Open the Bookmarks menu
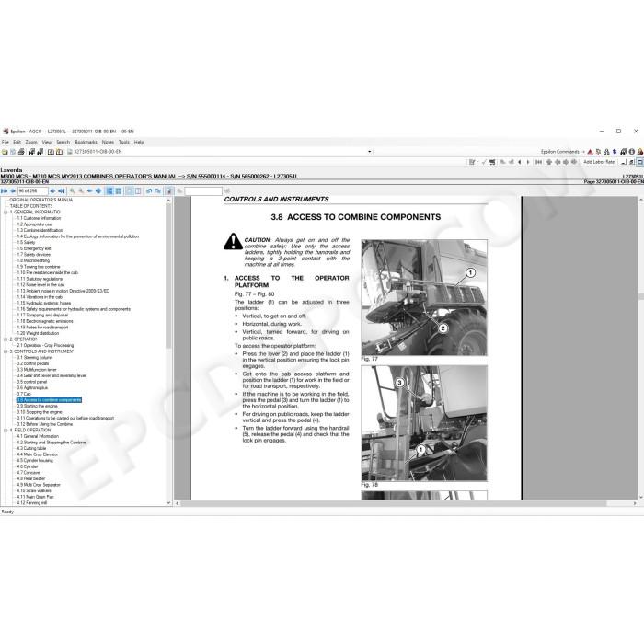This screenshot has width=644, height=644. click(86, 142)
